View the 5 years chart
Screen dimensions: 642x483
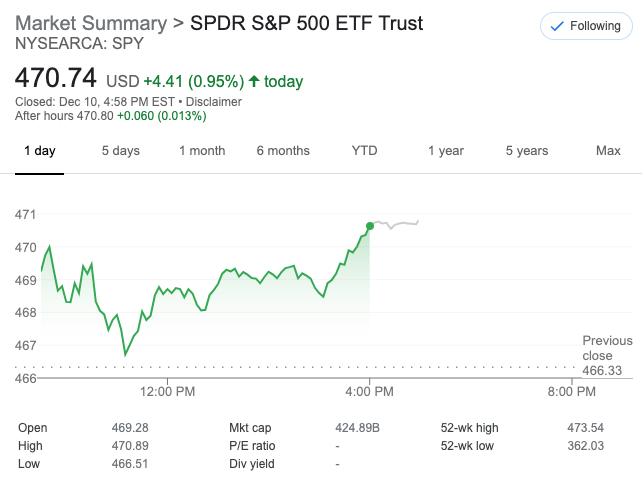526,151
